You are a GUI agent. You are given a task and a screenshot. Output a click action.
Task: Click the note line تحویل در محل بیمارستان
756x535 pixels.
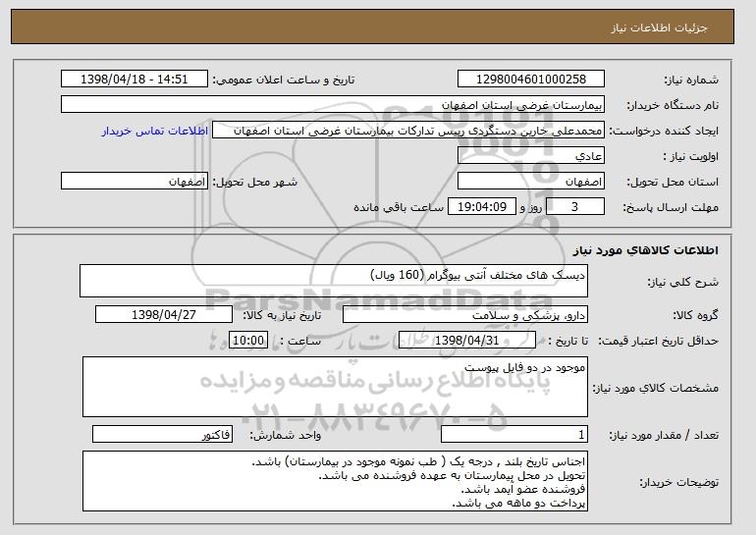tap(453, 475)
